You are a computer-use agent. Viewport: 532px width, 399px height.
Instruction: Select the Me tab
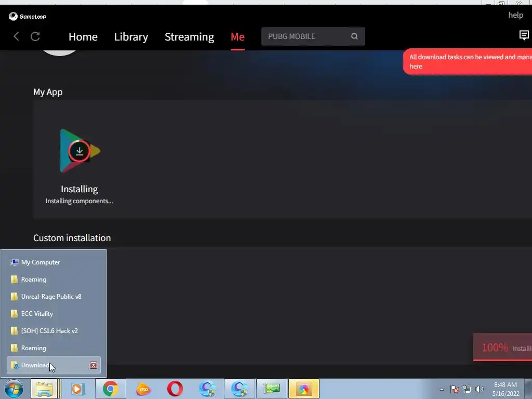point(237,37)
